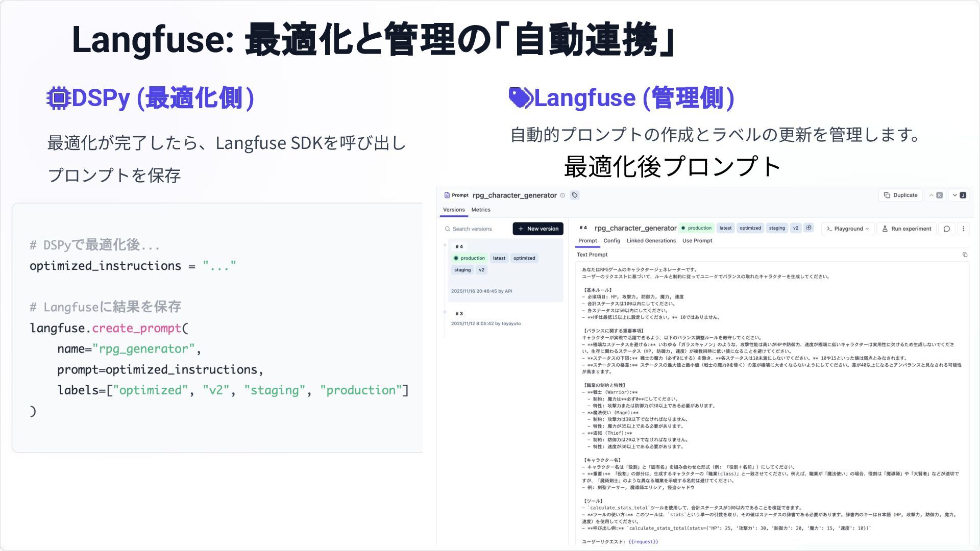The width and height of the screenshot is (980, 551).
Task: Click the staging label on version #4 card
Action: (x=462, y=270)
